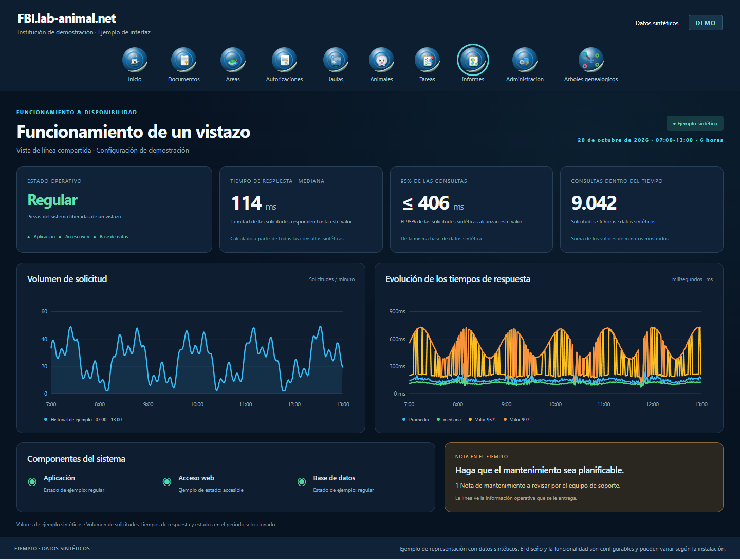This screenshot has height=560, width=740.
Task: Click the Evolución de los tiempos title
Action: click(458, 279)
